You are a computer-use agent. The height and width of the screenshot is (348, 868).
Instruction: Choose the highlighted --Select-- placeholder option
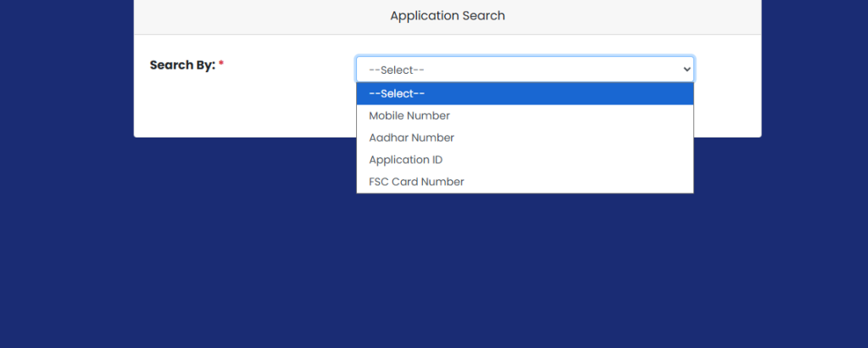(x=397, y=93)
